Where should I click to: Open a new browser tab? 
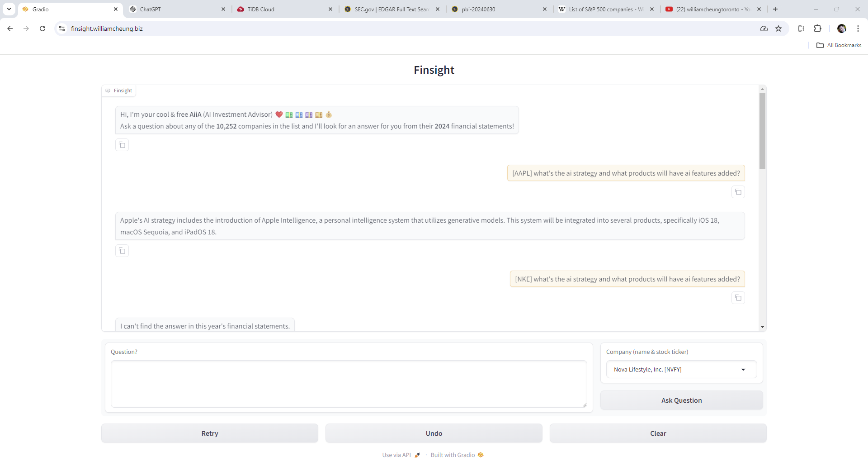click(775, 9)
